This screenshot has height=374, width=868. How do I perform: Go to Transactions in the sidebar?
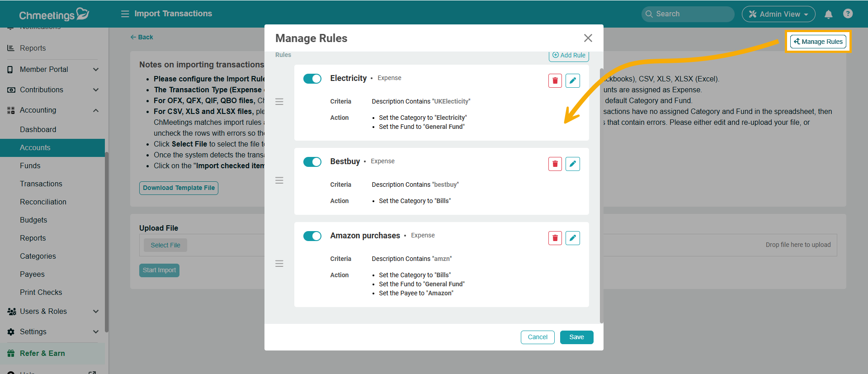point(41,184)
